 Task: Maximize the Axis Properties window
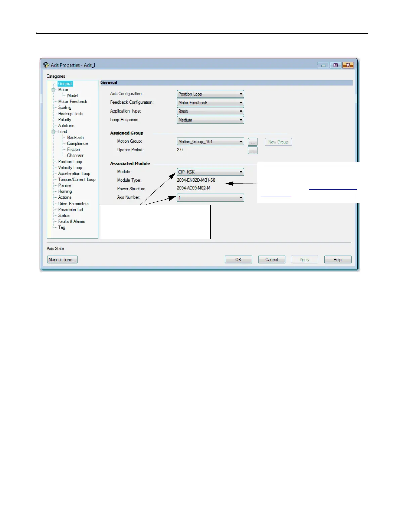coord(336,65)
